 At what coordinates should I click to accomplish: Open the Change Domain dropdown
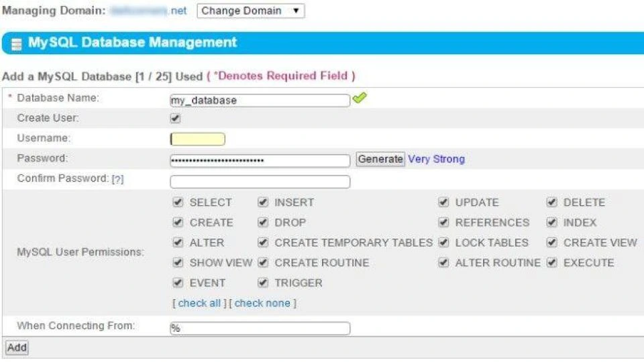250,11
